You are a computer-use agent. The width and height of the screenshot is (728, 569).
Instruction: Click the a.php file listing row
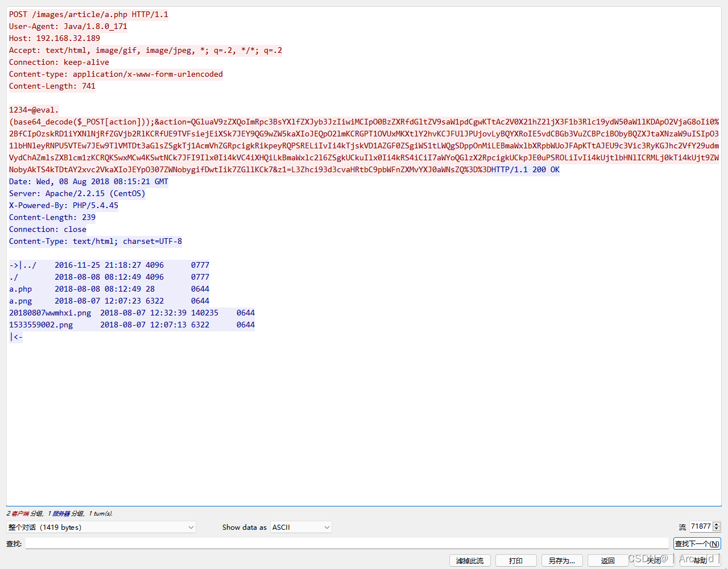pyautogui.click(x=109, y=289)
